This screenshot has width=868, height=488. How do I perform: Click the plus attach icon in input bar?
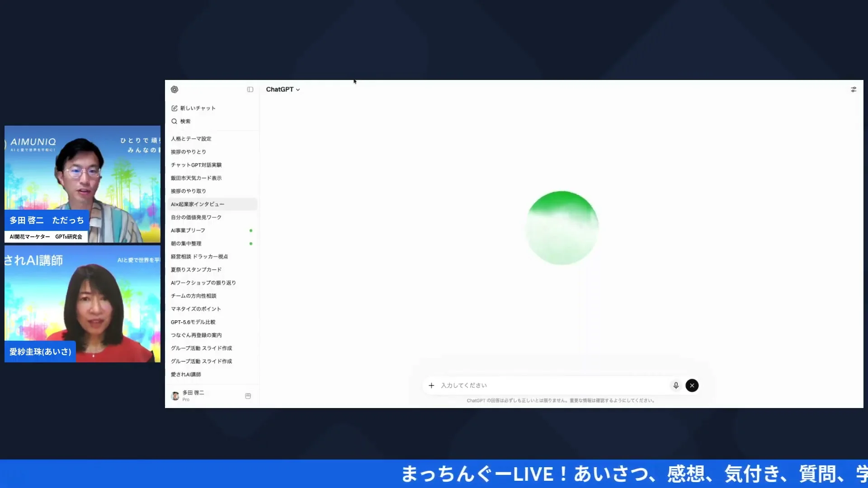click(431, 385)
